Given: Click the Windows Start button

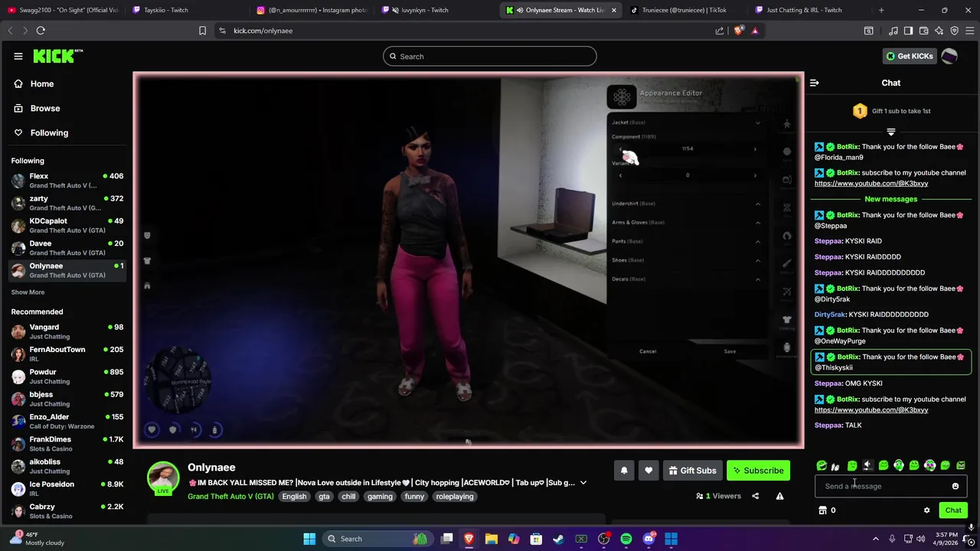Looking at the screenshot, I should pyautogui.click(x=309, y=539).
